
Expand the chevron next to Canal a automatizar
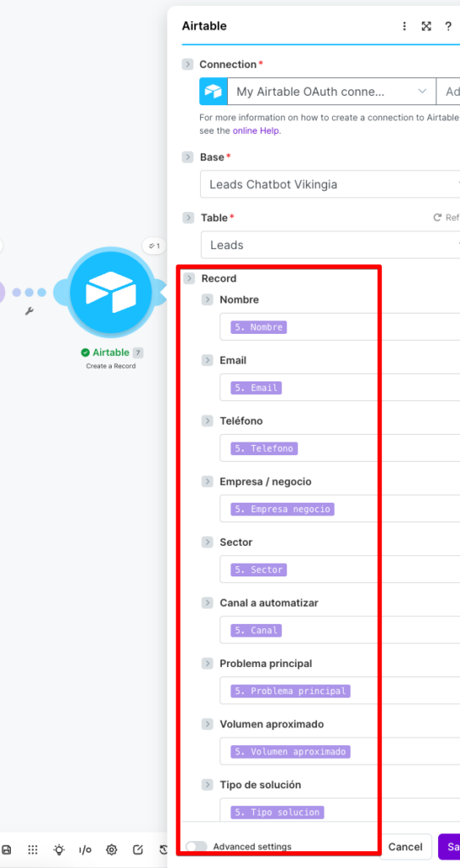click(x=208, y=603)
